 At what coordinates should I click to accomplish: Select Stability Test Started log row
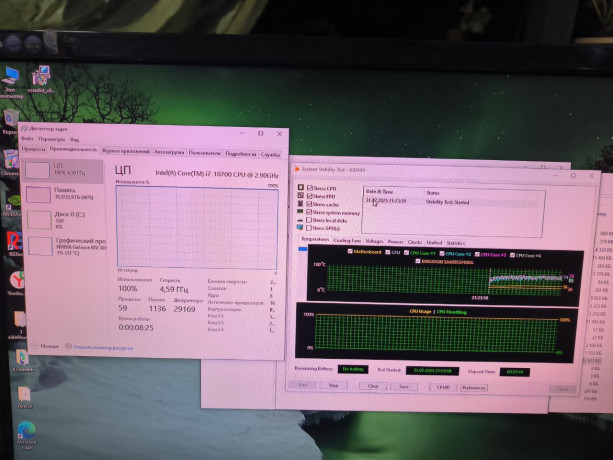[451, 202]
